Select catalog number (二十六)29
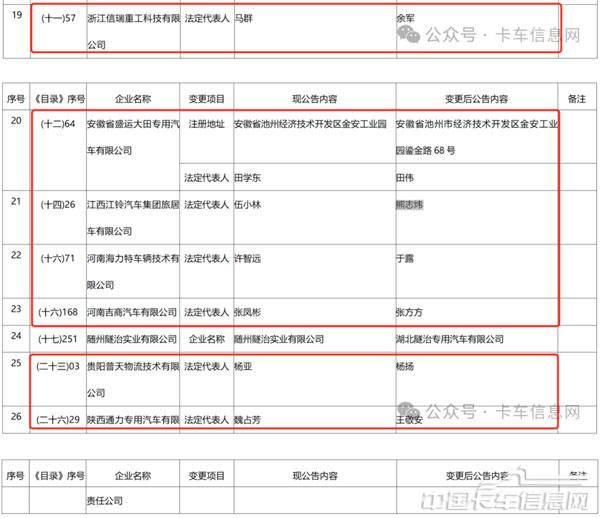600x518 pixels. pyautogui.click(x=58, y=420)
